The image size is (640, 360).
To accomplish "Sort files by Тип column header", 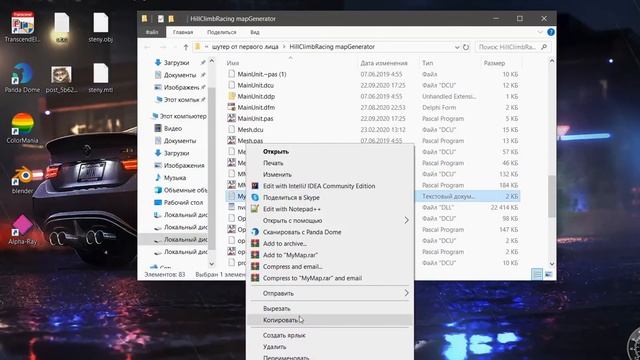I will pos(427,63).
